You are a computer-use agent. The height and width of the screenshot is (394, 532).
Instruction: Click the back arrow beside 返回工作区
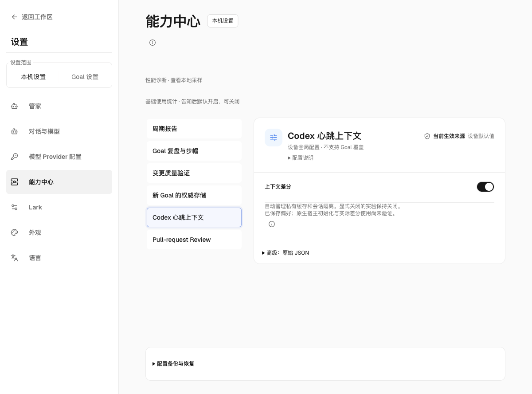14,17
